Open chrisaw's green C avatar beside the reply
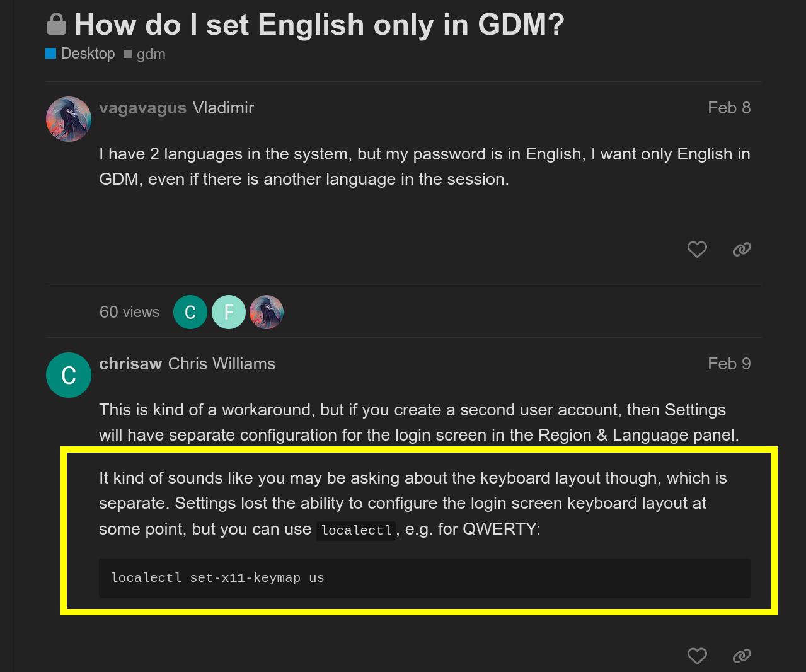This screenshot has height=672, width=806. [x=69, y=375]
